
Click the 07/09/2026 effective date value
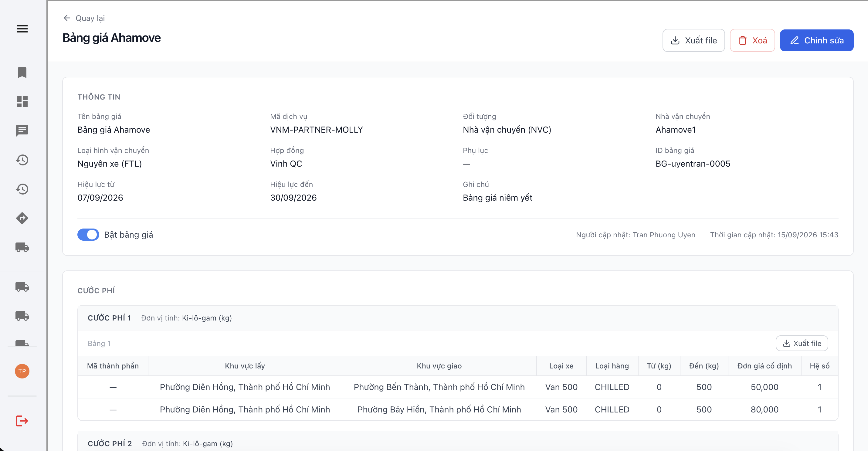(100, 198)
